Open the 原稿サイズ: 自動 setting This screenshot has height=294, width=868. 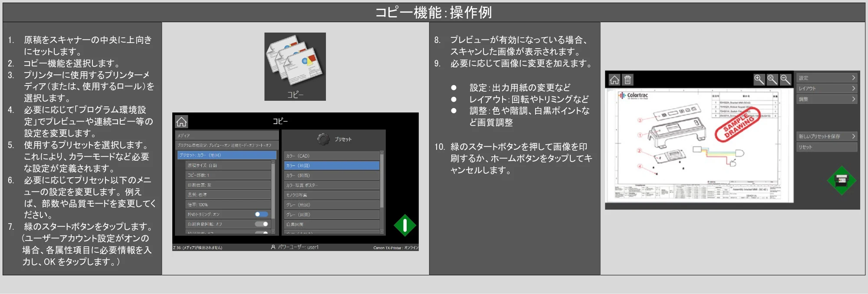point(228,165)
